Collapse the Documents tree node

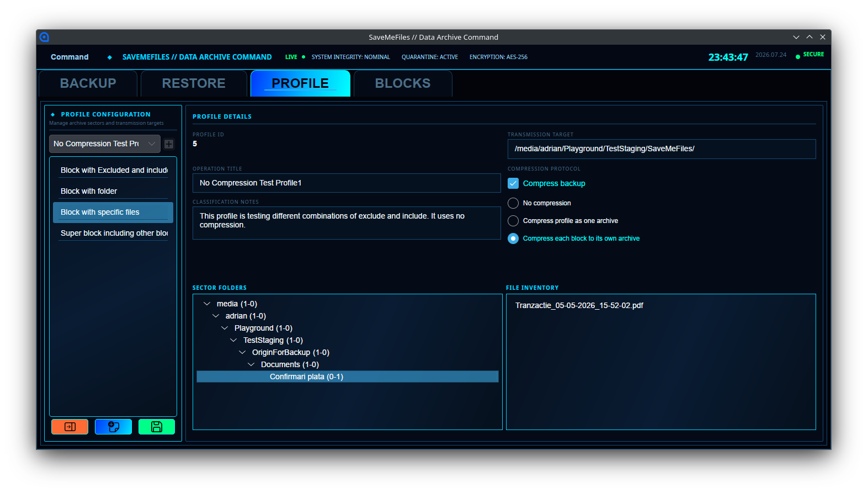pos(251,364)
